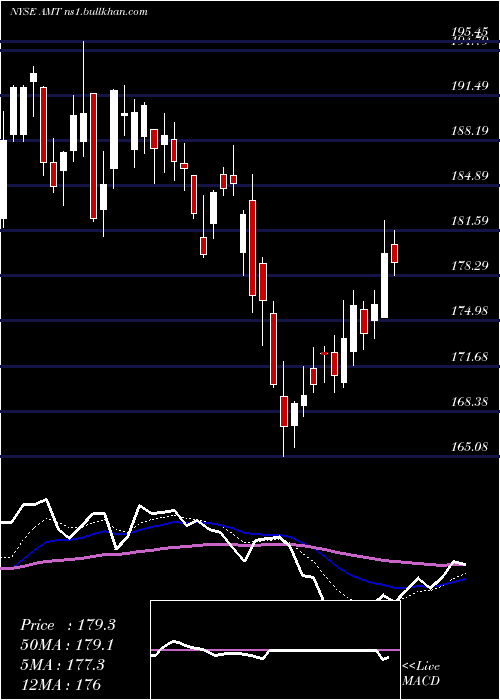Screen dimensions: 500x700
Task: Click the 188.19 price level label
Action: (470, 131)
